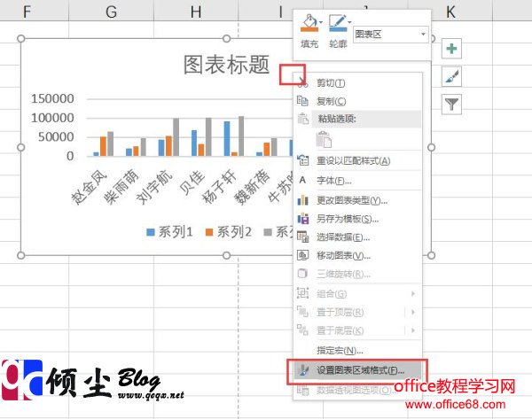Click the 组合(G) group entry
This screenshot has height=419, width=532.
pyautogui.click(x=357, y=293)
